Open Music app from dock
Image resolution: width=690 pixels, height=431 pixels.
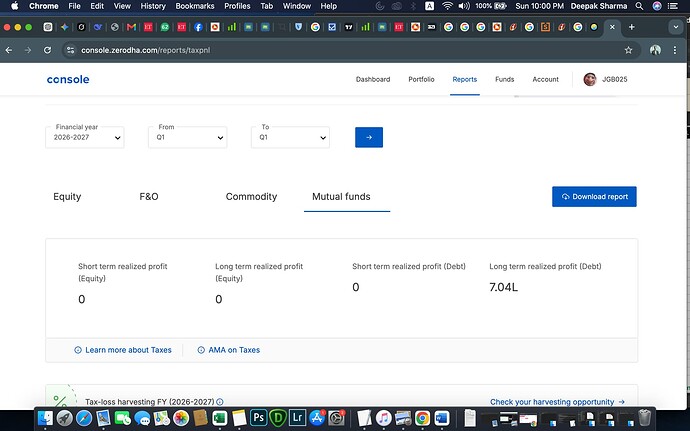click(x=383, y=418)
